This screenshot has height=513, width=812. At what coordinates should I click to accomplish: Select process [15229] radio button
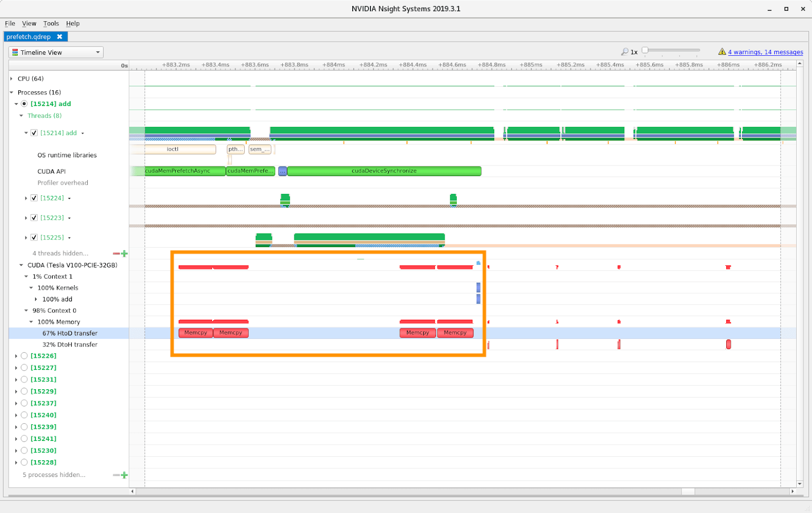(24, 391)
